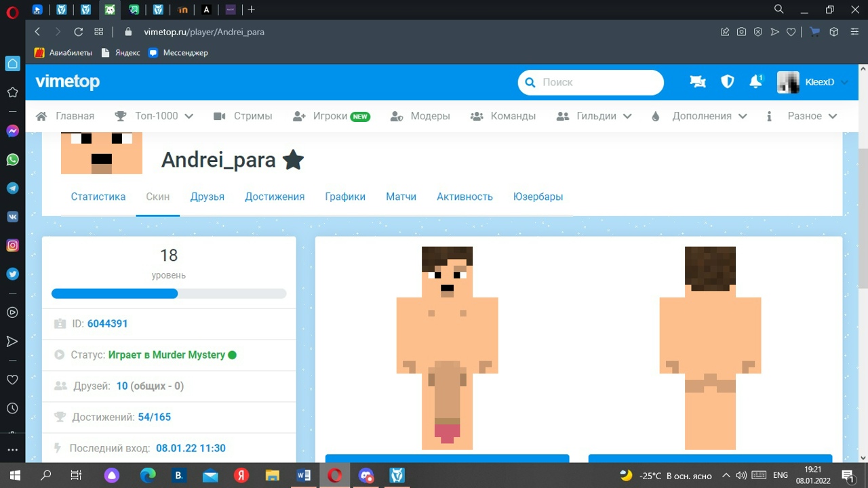Open the chat messages icon in header

click(697, 82)
